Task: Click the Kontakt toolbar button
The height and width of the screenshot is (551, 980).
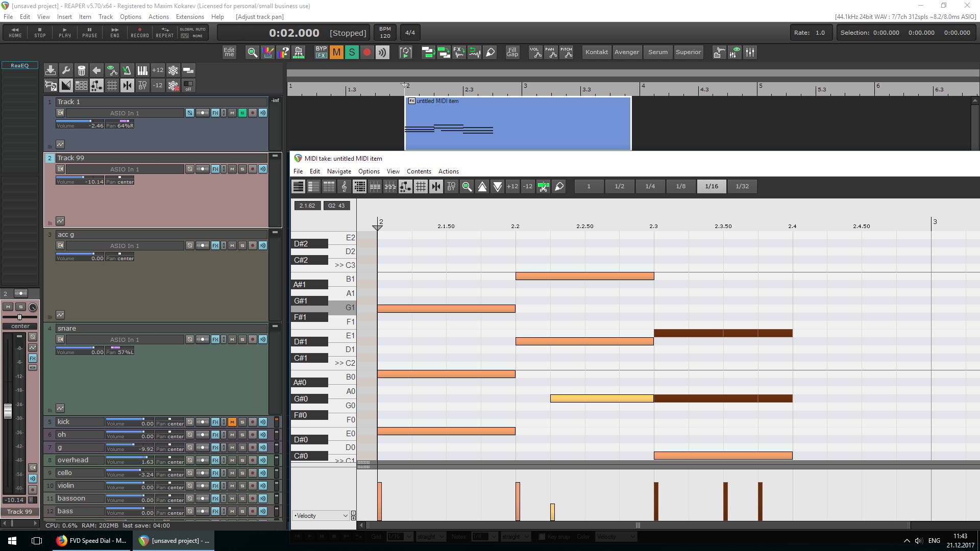Action: [x=596, y=52]
